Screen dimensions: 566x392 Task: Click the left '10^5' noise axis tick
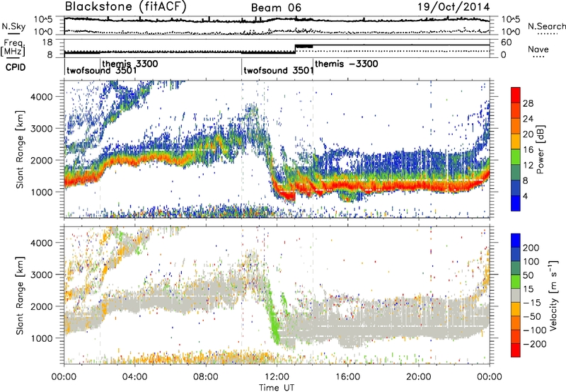(x=43, y=19)
